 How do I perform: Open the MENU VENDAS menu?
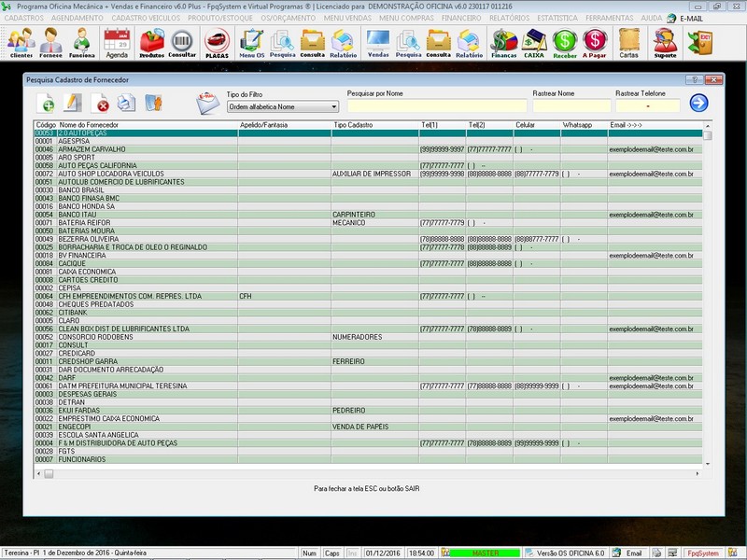point(347,18)
